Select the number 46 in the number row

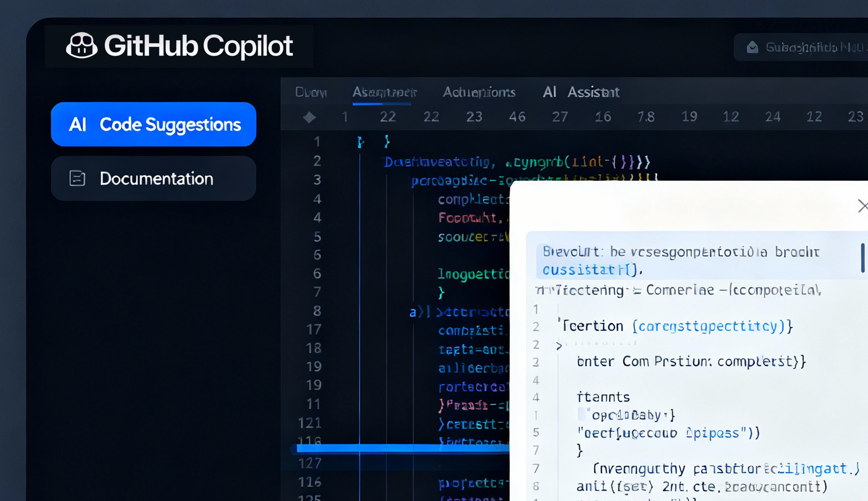517,117
